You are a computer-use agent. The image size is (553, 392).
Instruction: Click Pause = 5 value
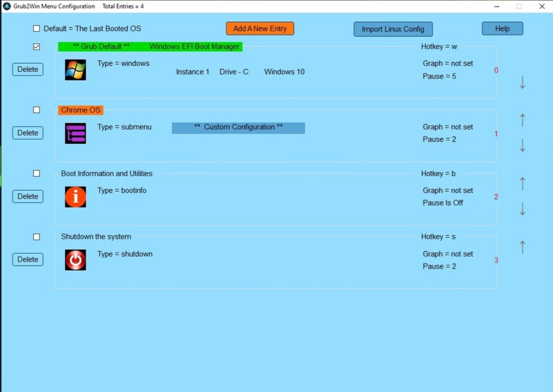coord(439,76)
